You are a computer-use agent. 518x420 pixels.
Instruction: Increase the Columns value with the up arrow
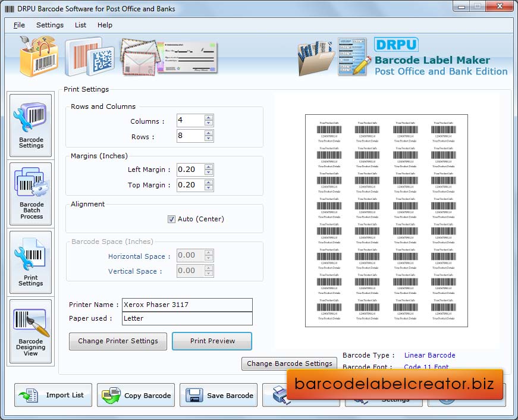point(209,117)
